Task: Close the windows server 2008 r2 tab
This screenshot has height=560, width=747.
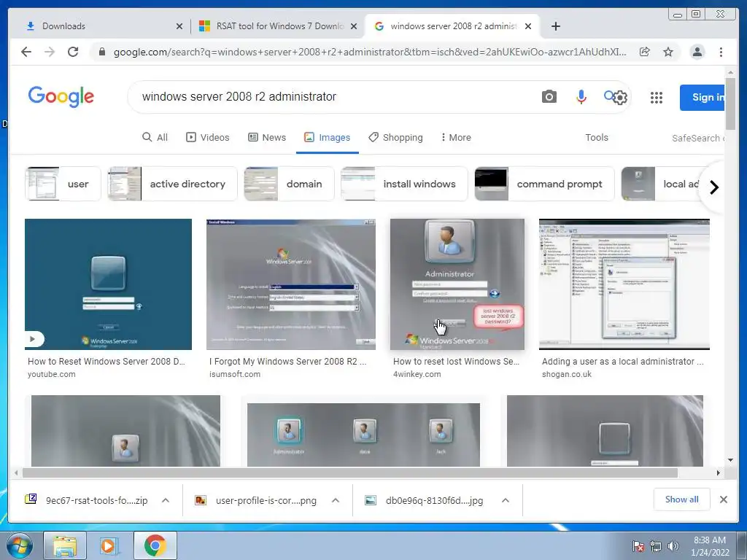Action: tap(528, 26)
